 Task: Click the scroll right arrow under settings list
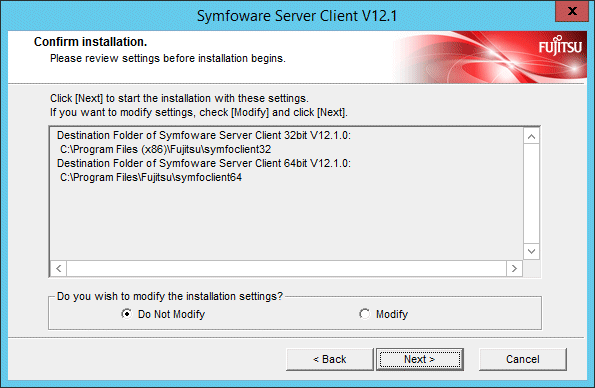(x=514, y=268)
